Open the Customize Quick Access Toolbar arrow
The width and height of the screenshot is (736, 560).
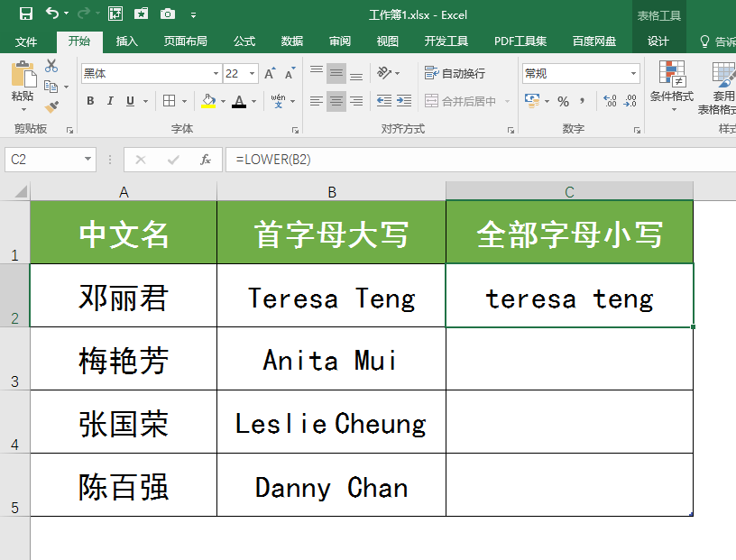click(x=193, y=15)
